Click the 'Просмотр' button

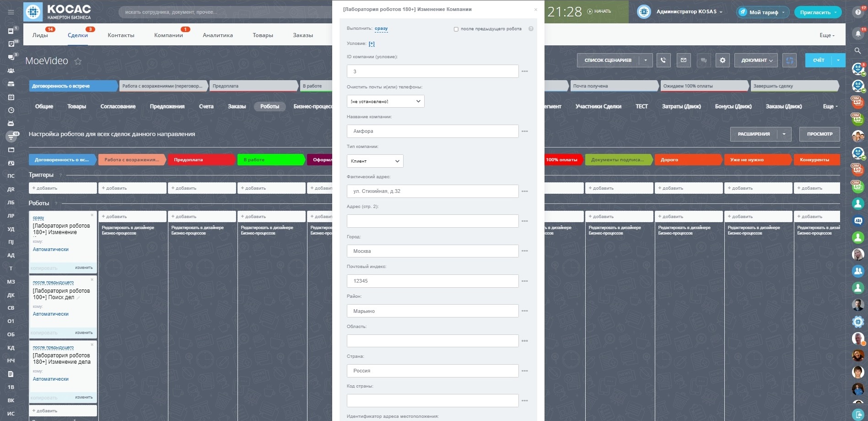tap(820, 134)
